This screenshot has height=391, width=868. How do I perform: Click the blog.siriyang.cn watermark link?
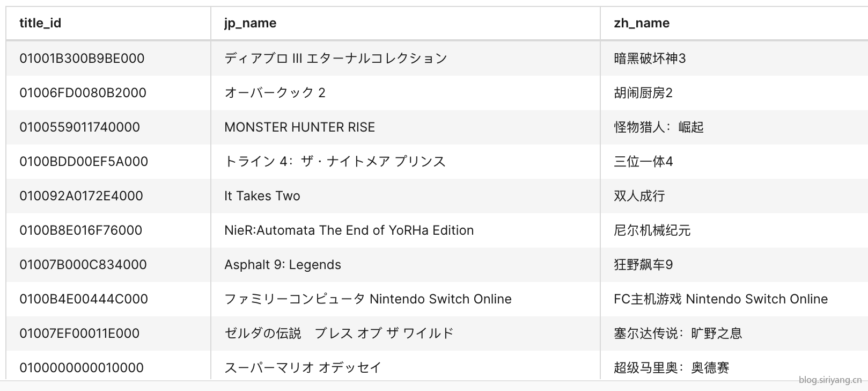point(830,380)
